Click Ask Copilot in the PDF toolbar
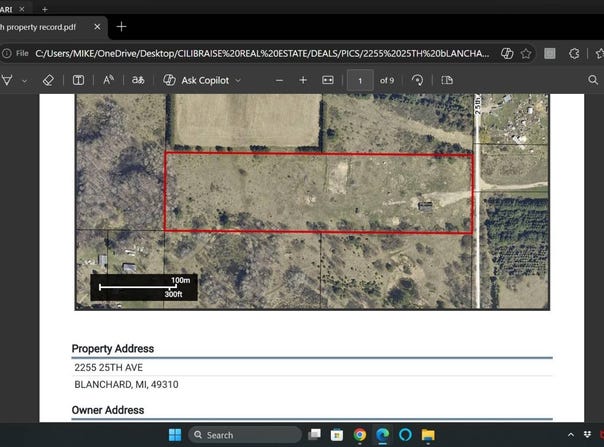Viewport: 604px width, 447px height. coord(196,80)
